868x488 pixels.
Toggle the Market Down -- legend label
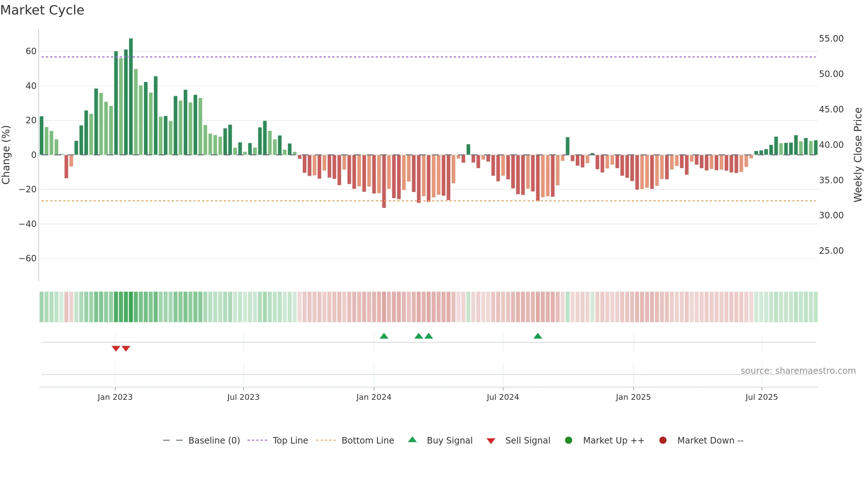pos(710,440)
